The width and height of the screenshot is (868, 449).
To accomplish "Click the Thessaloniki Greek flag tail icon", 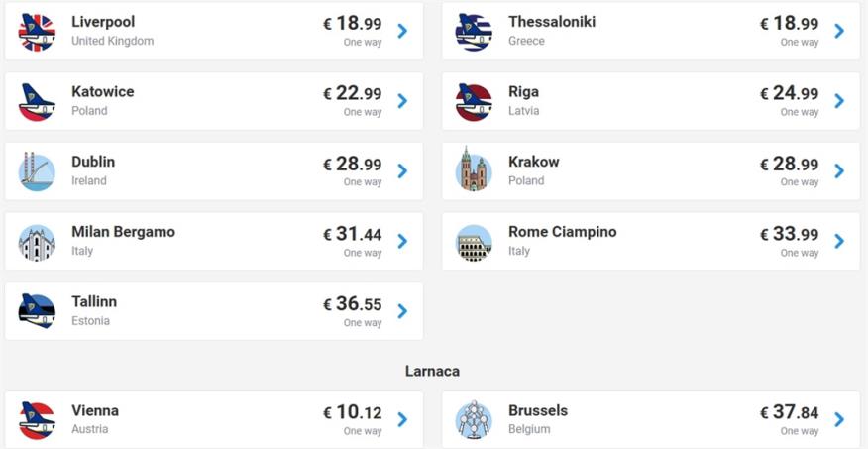I will pos(474,32).
